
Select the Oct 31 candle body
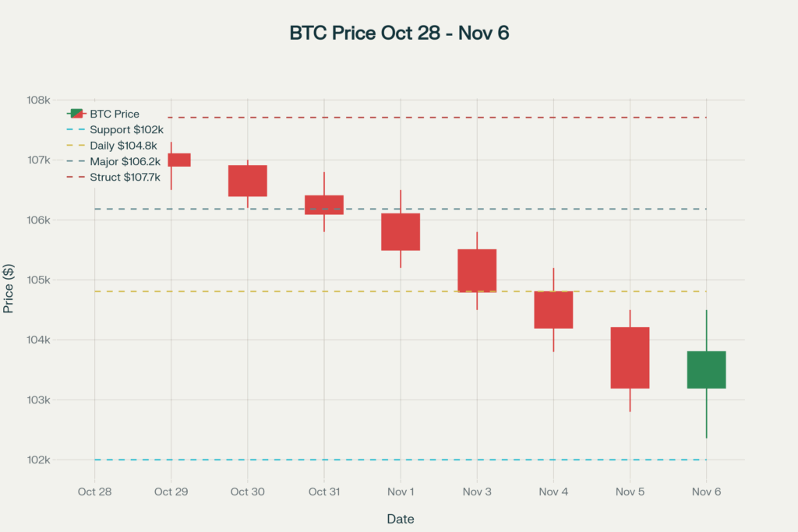click(324, 205)
